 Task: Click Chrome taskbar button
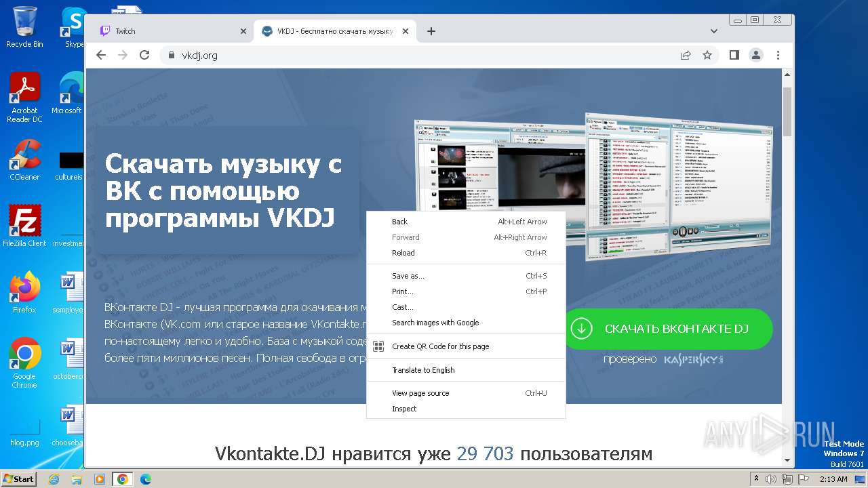point(123,479)
